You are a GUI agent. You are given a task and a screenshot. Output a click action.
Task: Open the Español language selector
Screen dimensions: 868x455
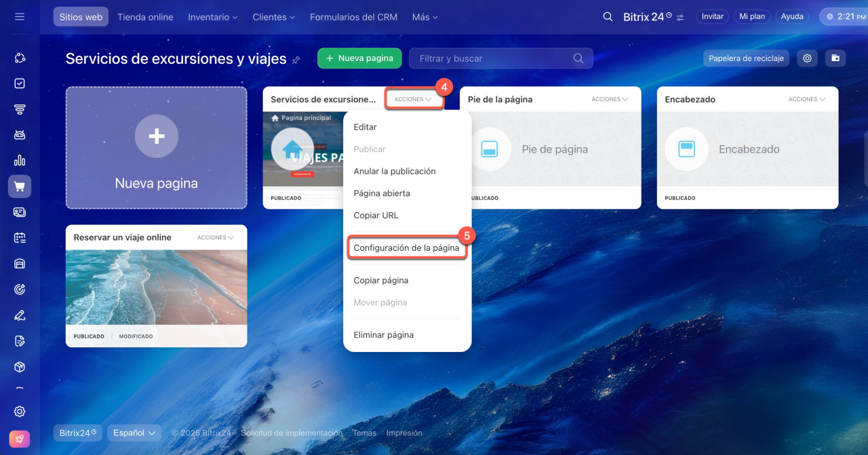coord(134,433)
